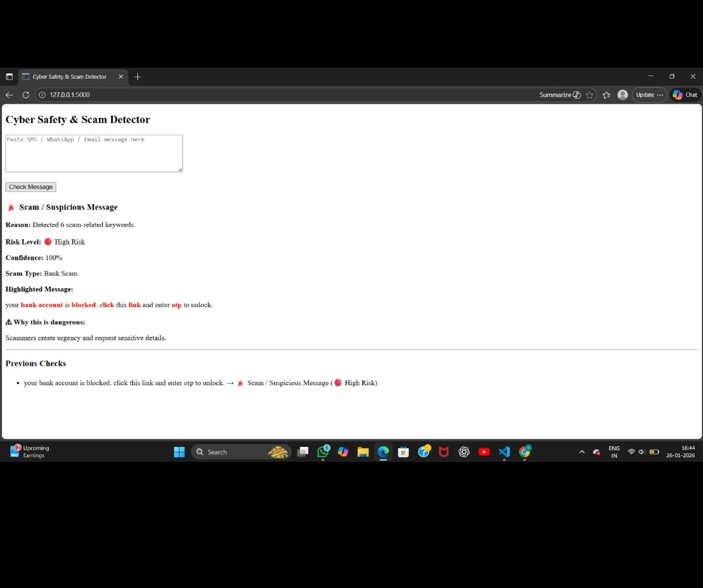Click the Summarize with Copilot icon
703x588 pixels.
[x=577, y=94]
